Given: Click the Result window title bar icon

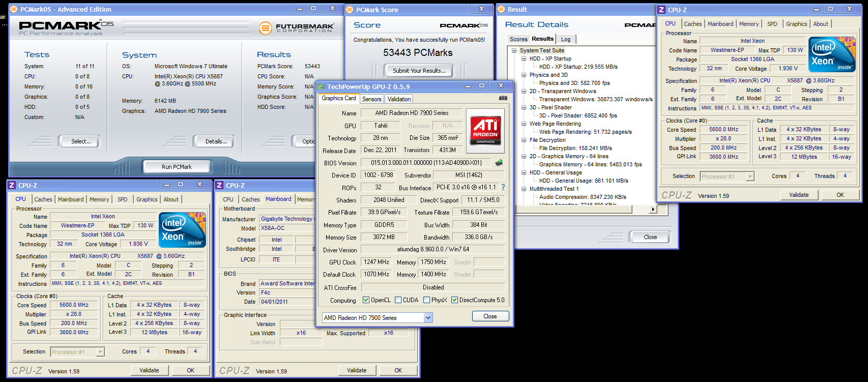Looking at the screenshot, I should [x=501, y=9].
